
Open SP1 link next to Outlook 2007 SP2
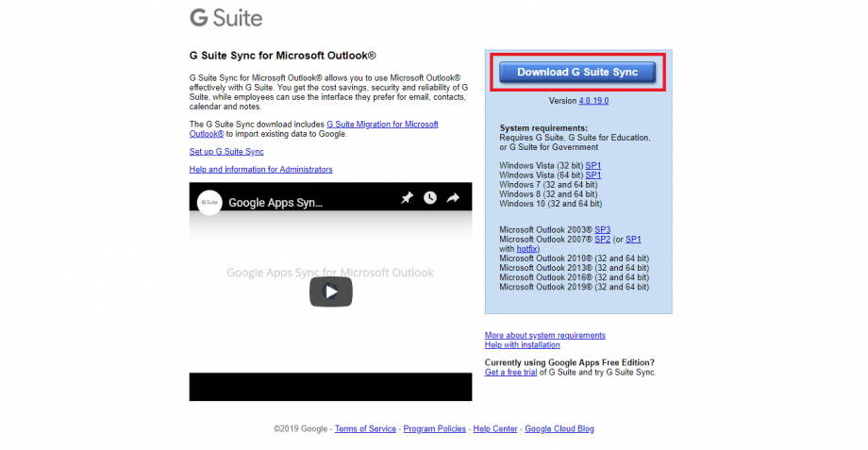point(633,239)
